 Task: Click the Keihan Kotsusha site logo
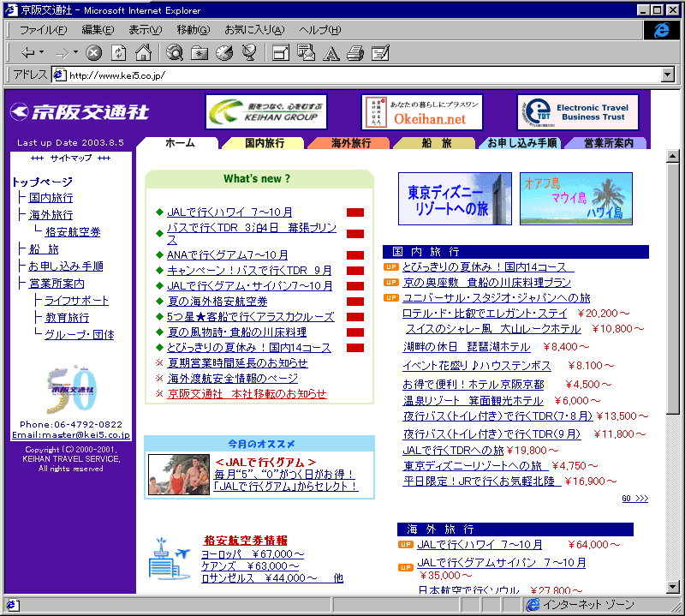click(x=80, y=112)
